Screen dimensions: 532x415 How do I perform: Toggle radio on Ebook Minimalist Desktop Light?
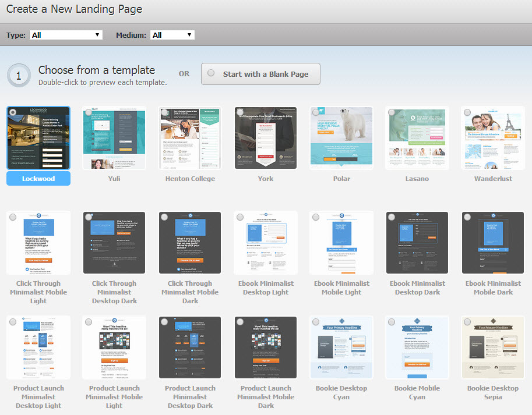240,217
